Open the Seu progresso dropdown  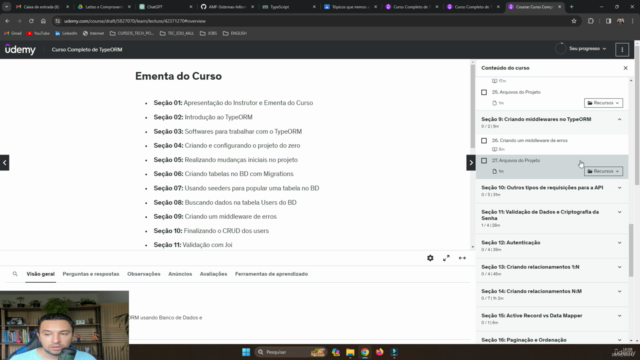point(587,49)
